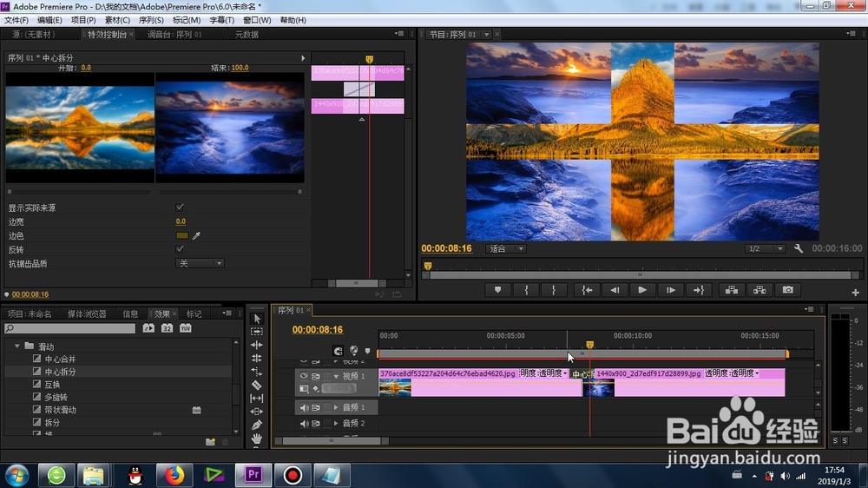Toggle 音频 2 sync lock

point(316,424)
